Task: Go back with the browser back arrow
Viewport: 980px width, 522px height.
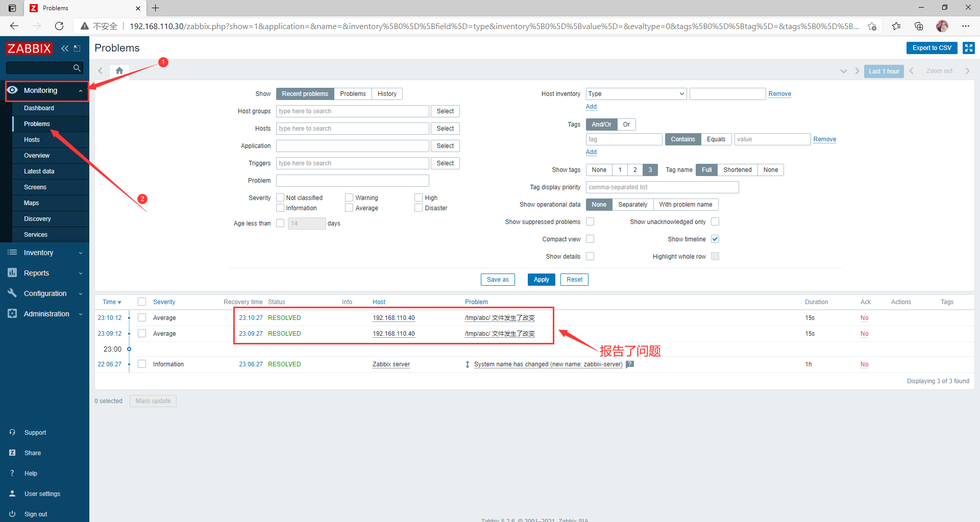Action: pyautogui.click(x=14, y=26)
